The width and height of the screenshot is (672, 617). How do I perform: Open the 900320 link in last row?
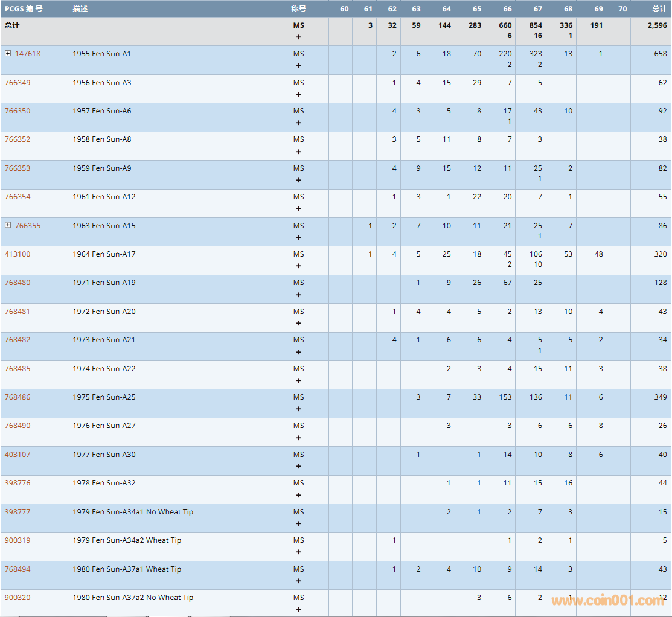tap(18, 598)
